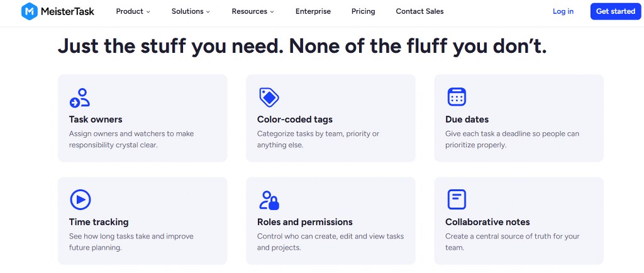Image resolution: width=644 pixels, height=273 pixels.
Task: Click the Collaborative notes note icon
Action: pos(457,199)
